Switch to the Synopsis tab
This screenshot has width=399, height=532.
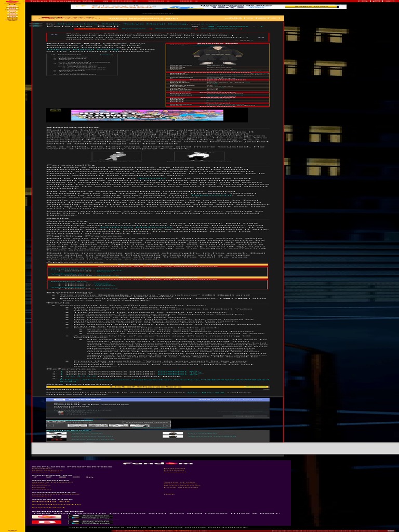pos(134,29)
